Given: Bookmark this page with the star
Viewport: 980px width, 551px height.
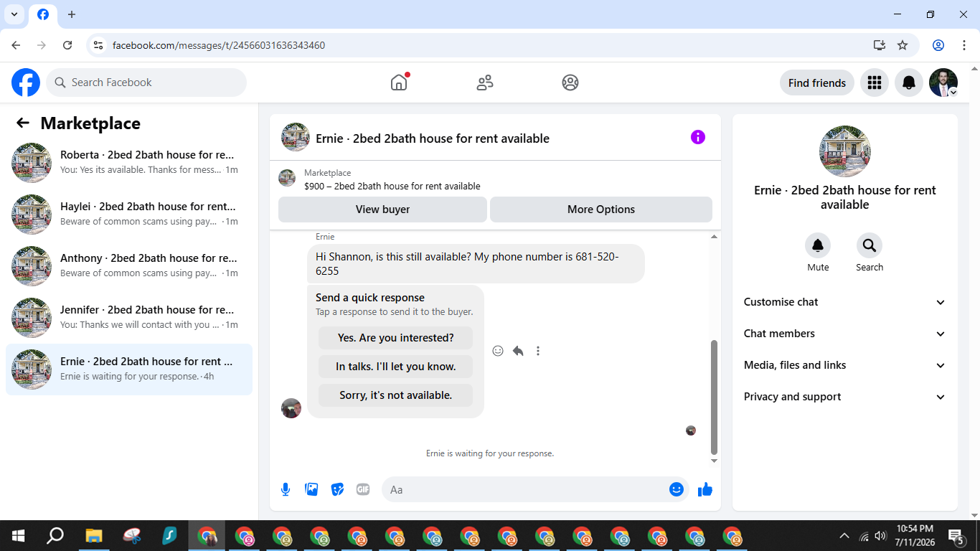Looking at the screenshot, I should coord(903,45).
